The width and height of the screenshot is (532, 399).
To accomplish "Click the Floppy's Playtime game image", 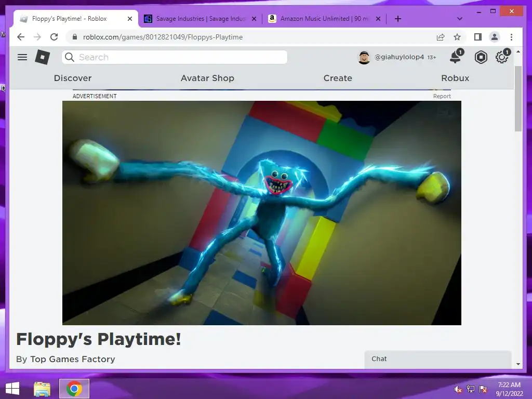I will pos(262,212).
